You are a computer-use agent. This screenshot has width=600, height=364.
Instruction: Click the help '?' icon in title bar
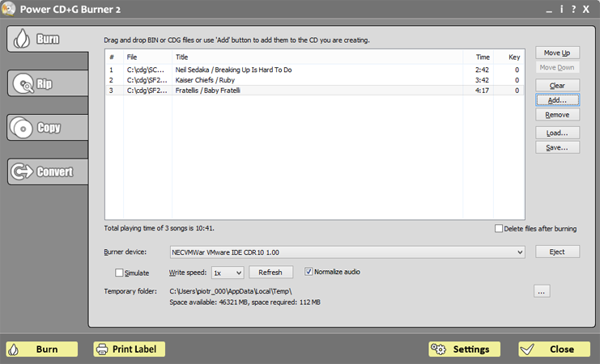[573, 9]
